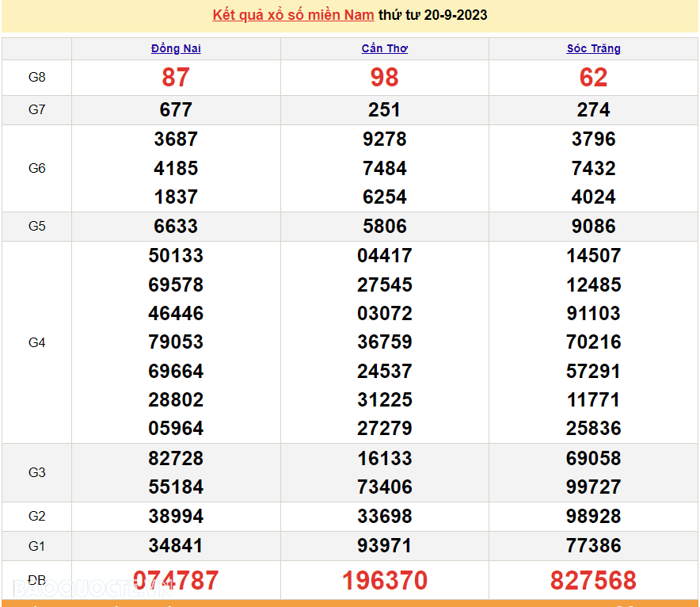Click the G5 result 9086
The width and height of the screenshot is (700, 607).
(593, 227)
